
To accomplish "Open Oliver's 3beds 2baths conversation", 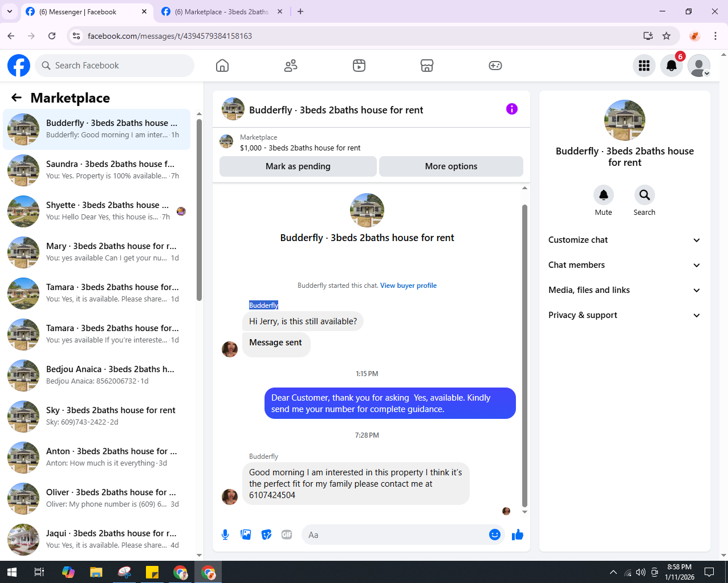I will (x=97, y=499).
